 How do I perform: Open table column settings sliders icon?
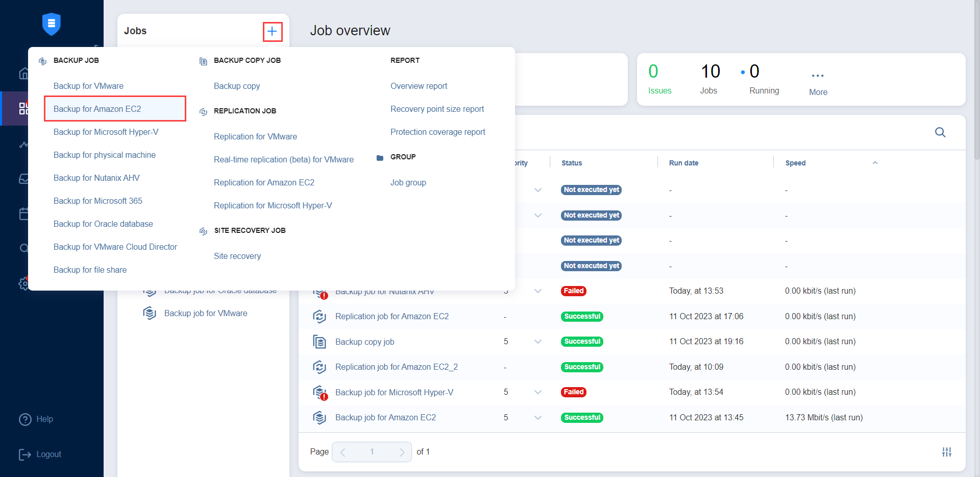[946, 452]
